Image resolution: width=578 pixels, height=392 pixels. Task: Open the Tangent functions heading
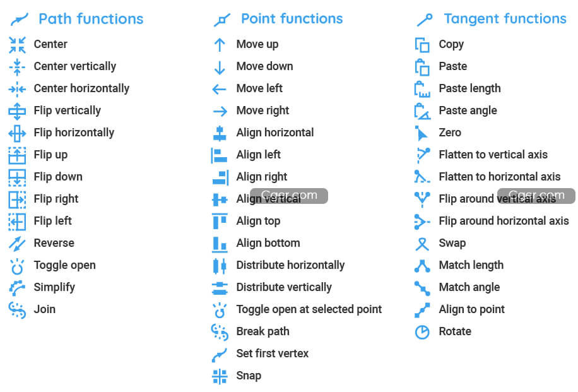pyautogui.click(x=505, y=18)
